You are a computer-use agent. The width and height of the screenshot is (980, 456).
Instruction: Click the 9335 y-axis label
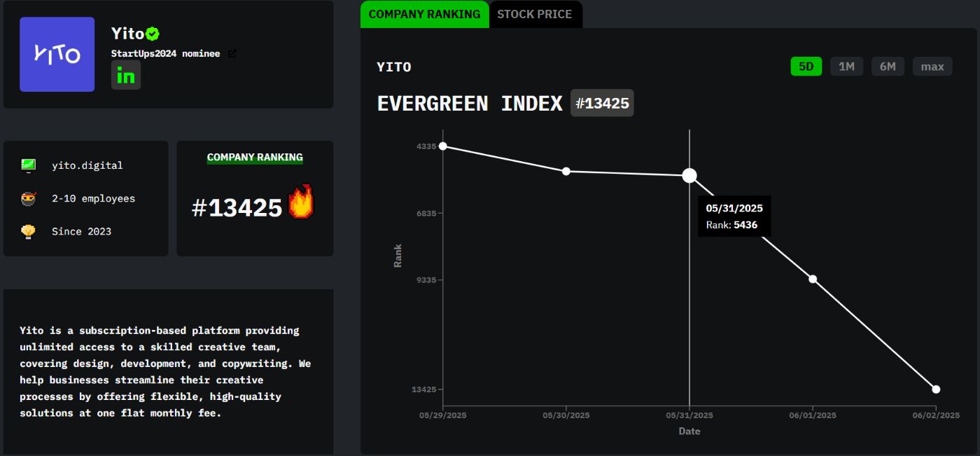click(426, 279)
